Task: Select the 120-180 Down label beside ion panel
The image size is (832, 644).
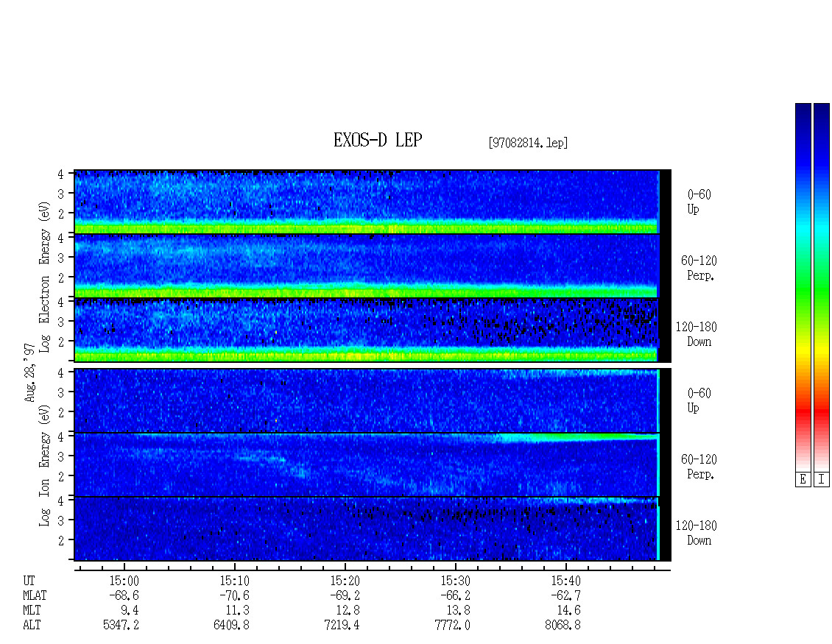Action: pyautogui.click(x=697, y=533)
